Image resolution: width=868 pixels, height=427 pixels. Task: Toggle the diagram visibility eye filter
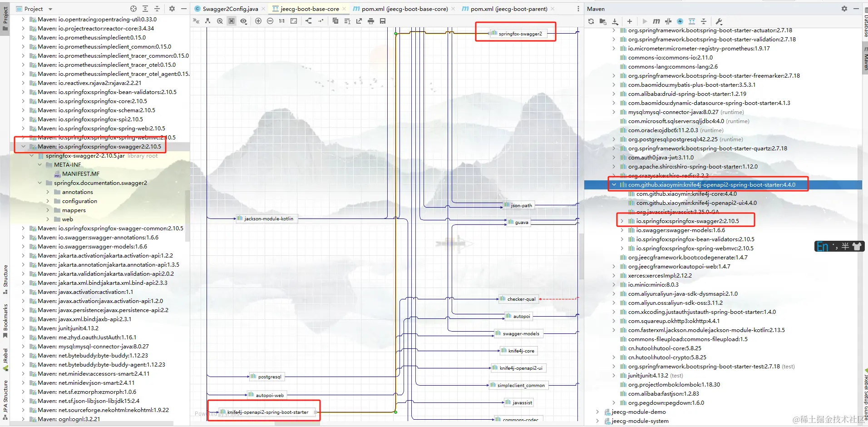pyautogui.click(x=244, y=21)
